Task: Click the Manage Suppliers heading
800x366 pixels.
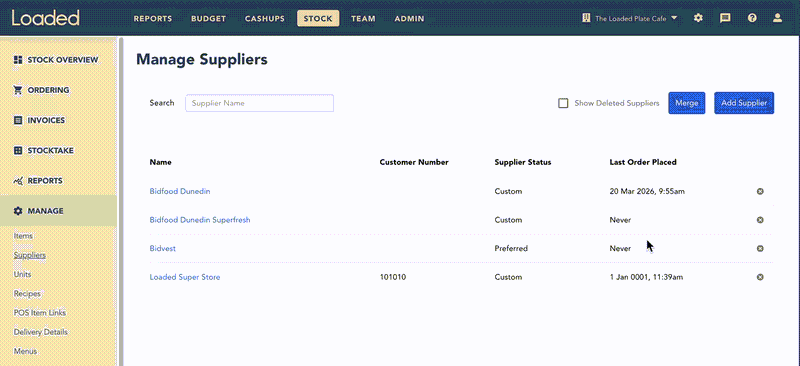Action: click(x=202, y=59)
